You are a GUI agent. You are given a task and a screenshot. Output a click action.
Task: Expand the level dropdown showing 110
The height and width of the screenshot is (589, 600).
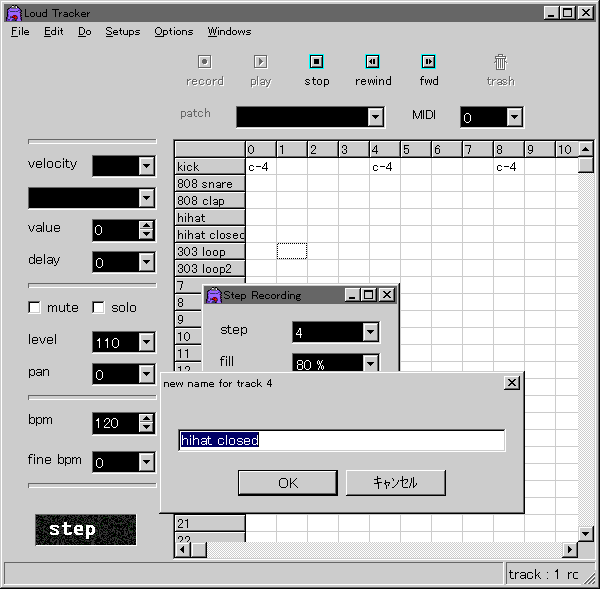(147, 342)
